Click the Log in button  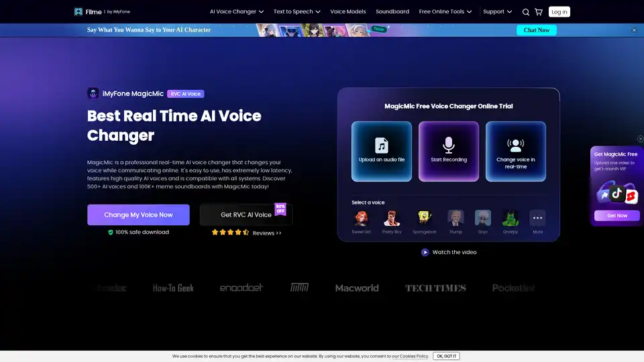[x=559, y=12]
